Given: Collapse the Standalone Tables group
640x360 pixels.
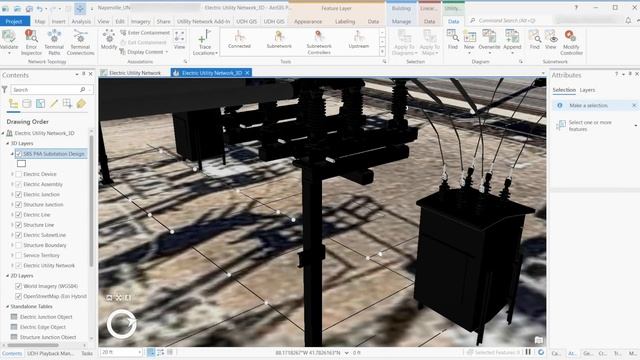Looking at the screenshot, I should pyautogui.click(x=7, y=306).
